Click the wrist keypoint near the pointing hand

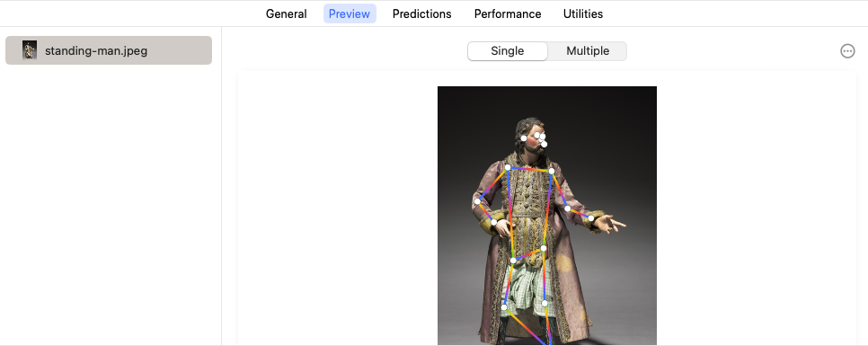(591, 218)
